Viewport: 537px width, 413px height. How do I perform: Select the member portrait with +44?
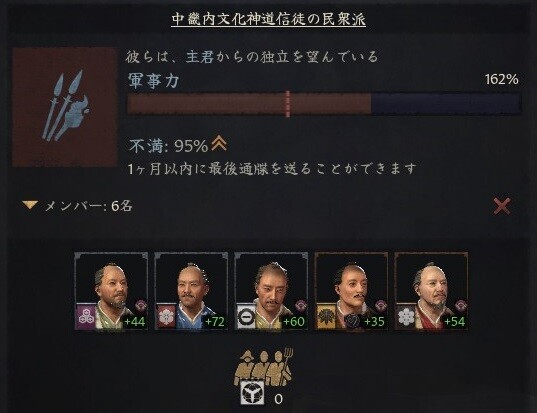(x=111, y=291)
